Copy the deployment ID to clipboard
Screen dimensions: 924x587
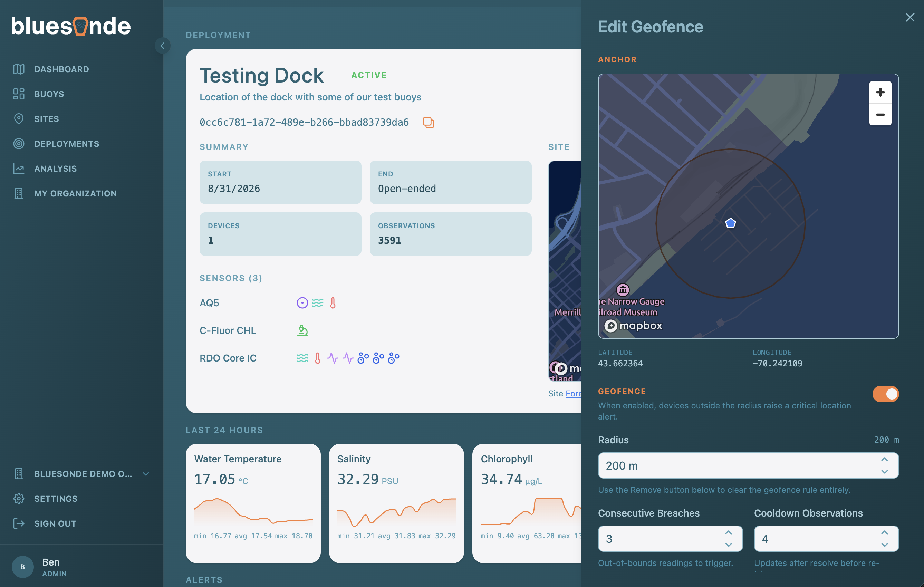pos(428,122)
